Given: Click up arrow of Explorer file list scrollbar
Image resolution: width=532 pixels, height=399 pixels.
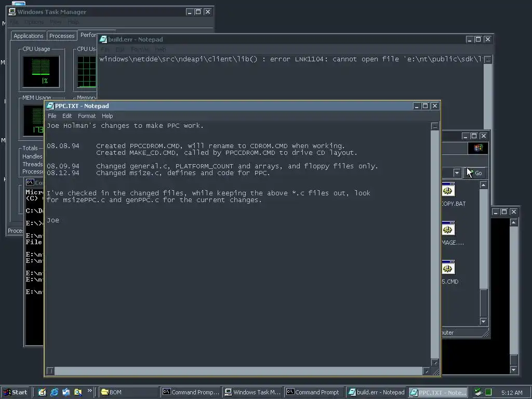Looking at the screenshot, I should [x=484, y=185].
